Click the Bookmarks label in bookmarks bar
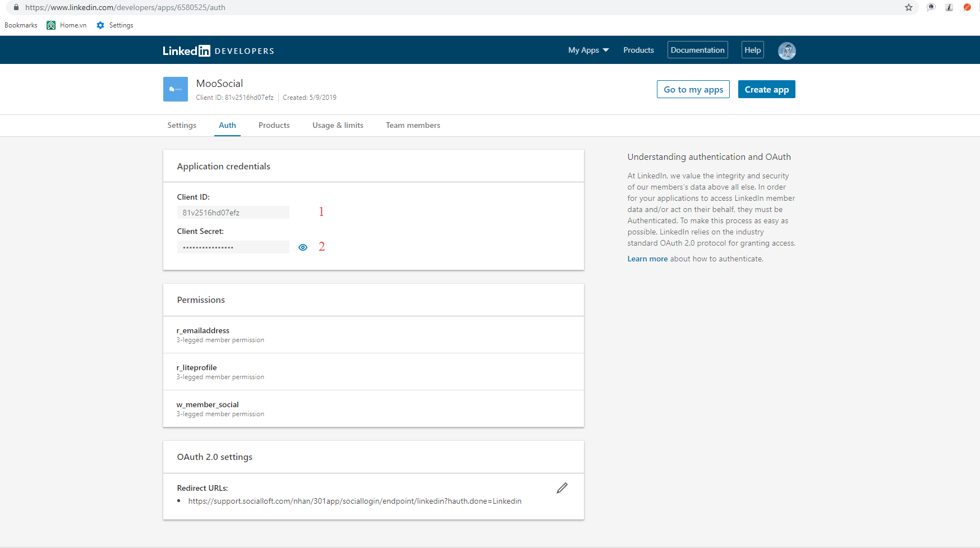The height and width of the screenshot is (548, 980). [x=21, y=25]
